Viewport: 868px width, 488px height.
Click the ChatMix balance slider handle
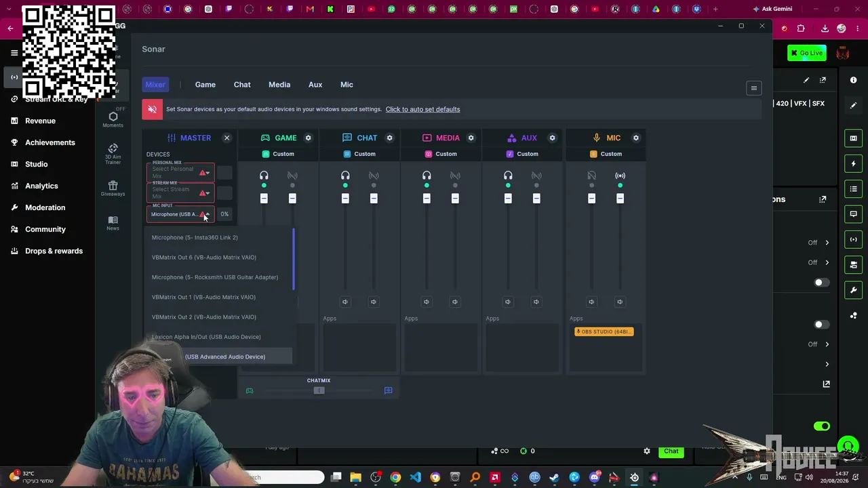319,390
